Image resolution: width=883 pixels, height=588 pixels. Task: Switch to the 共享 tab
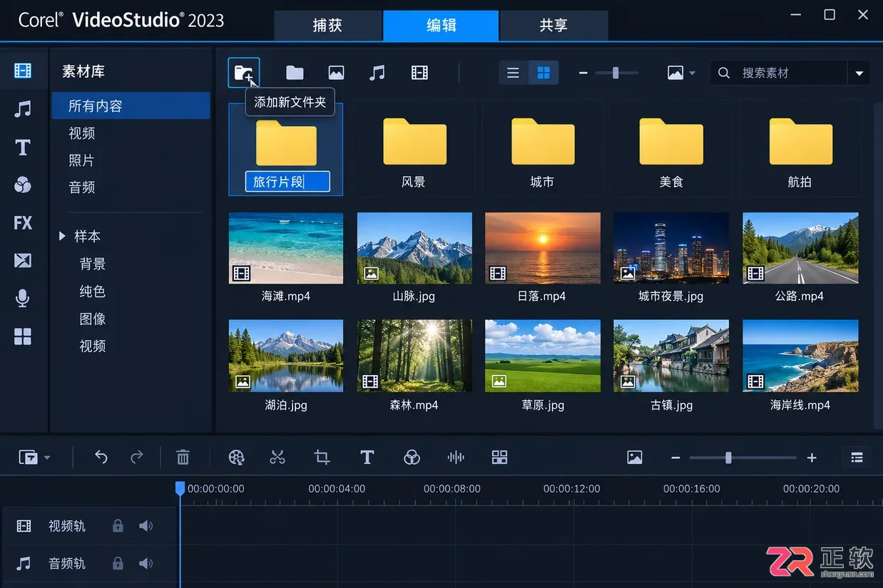[x=553, y=26]
